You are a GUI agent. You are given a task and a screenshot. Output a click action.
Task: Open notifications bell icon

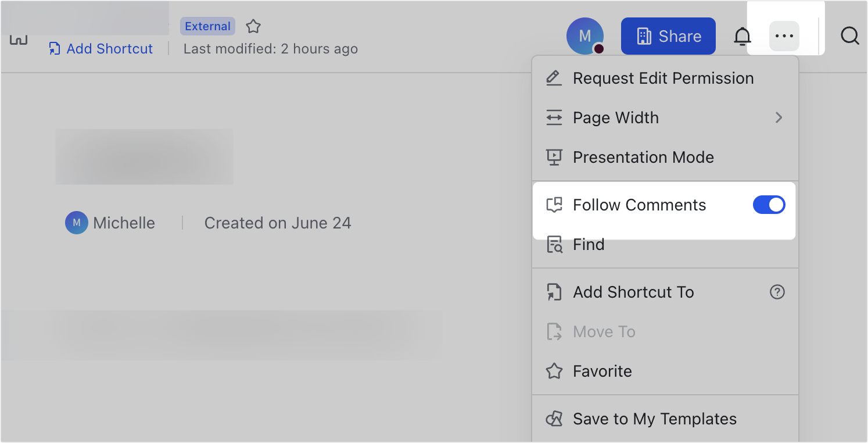coord(742,37)
